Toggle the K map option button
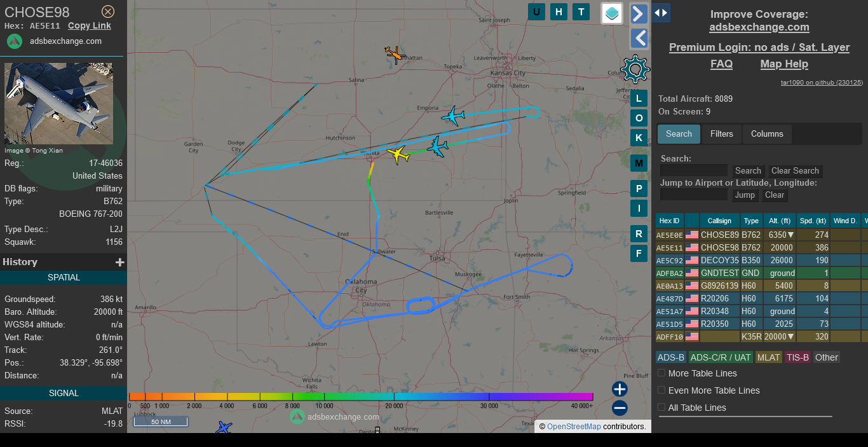The image size is (868, 447). pyautogui.click(x=639, y=137)
